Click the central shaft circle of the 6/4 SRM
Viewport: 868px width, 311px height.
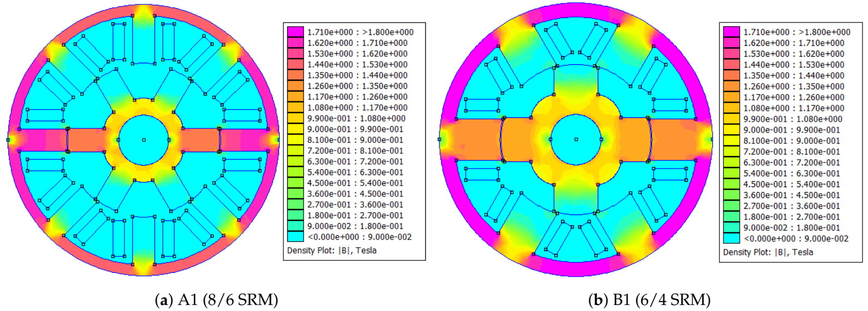click(576, 139)
